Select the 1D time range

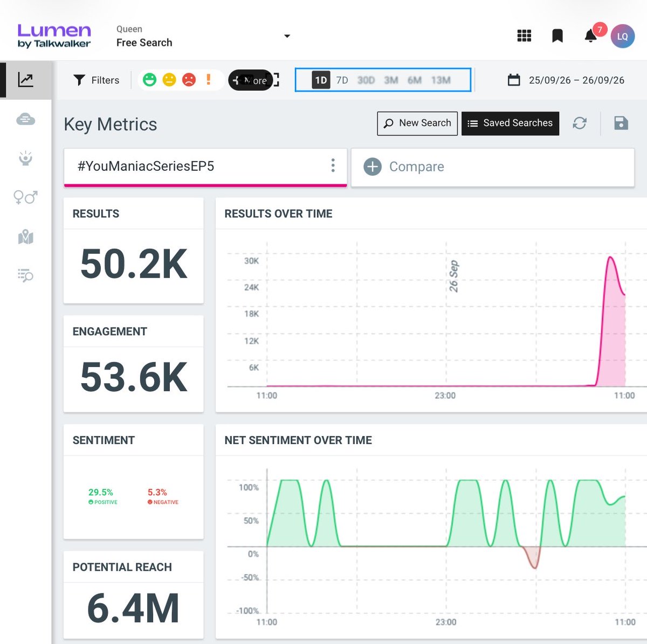coord(321,80)
